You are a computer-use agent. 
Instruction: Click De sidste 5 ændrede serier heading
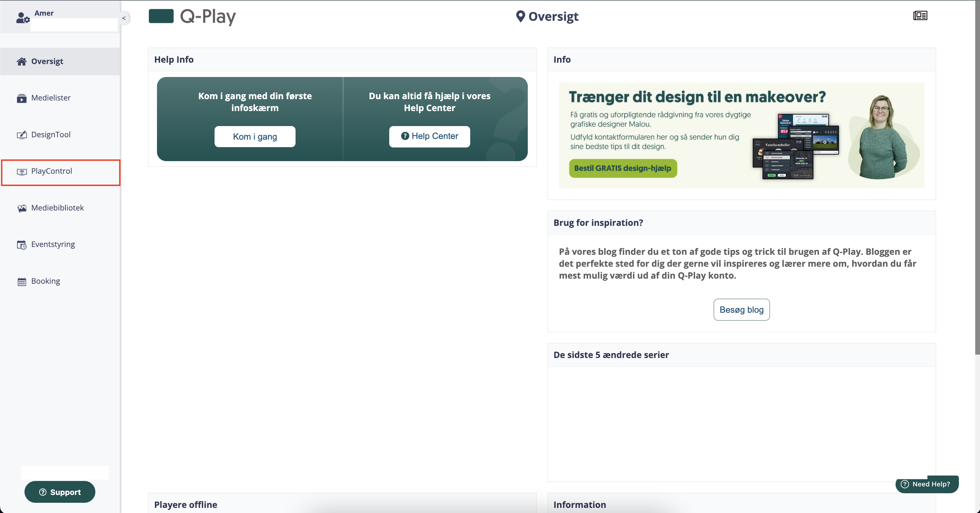click(611, 355)
